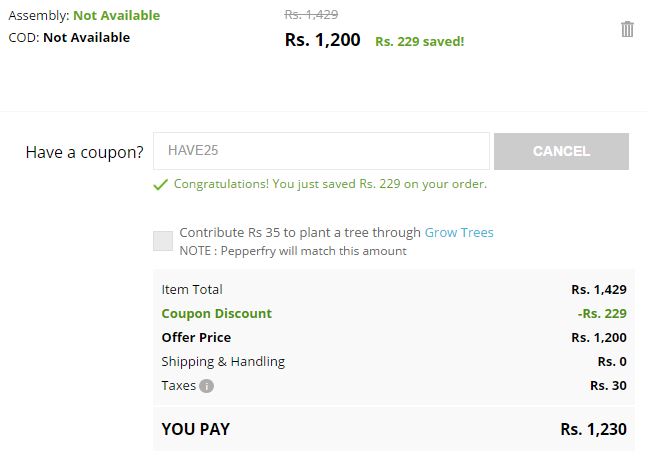
Task: Open the Taxes info tooltip icon
Action: [206, 386]
